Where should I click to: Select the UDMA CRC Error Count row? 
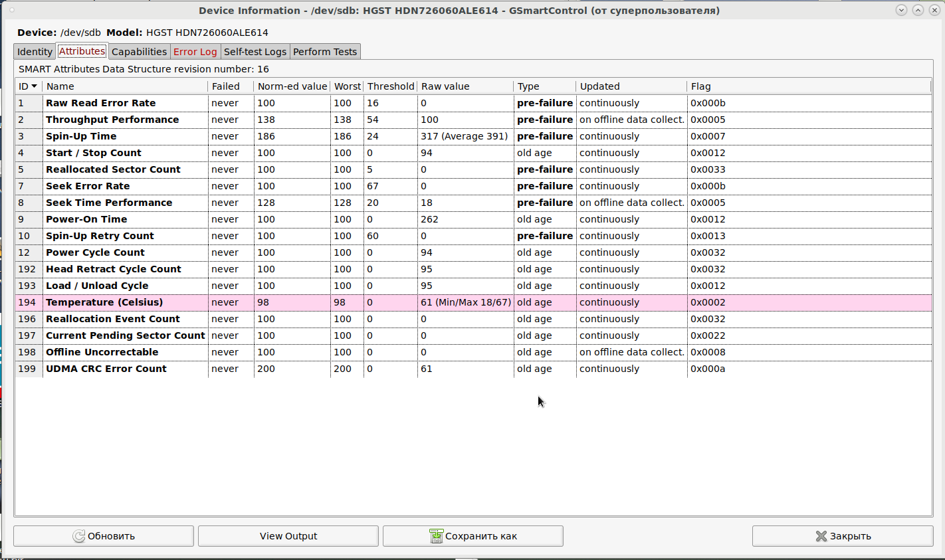tap(106, 369)
